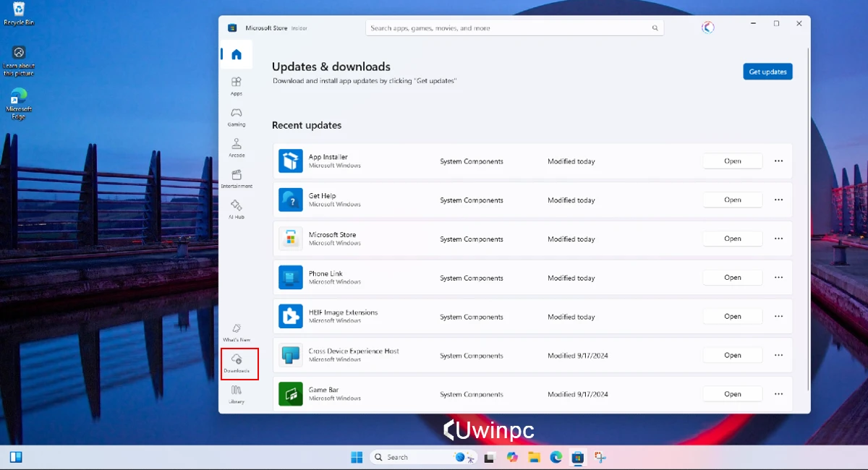
Task: Click "Modified today" in the HEIF Image Extensions row
Action: (571, 317)
